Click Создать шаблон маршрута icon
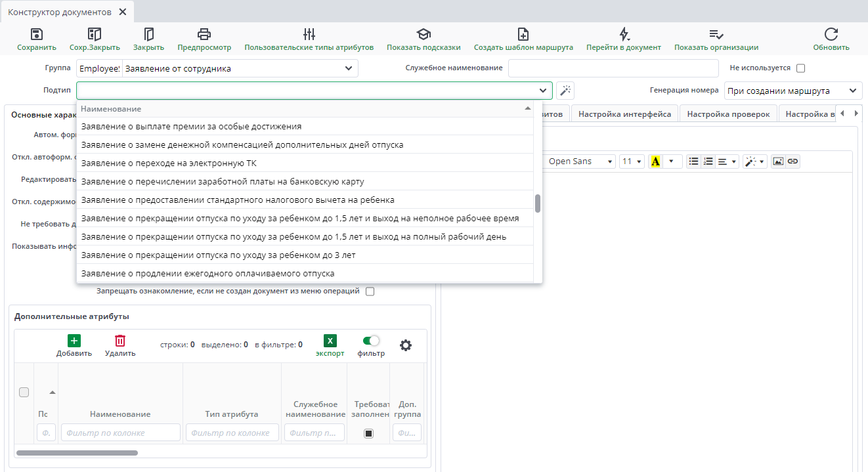The image size is (868, 472). (x=523, y=35)
